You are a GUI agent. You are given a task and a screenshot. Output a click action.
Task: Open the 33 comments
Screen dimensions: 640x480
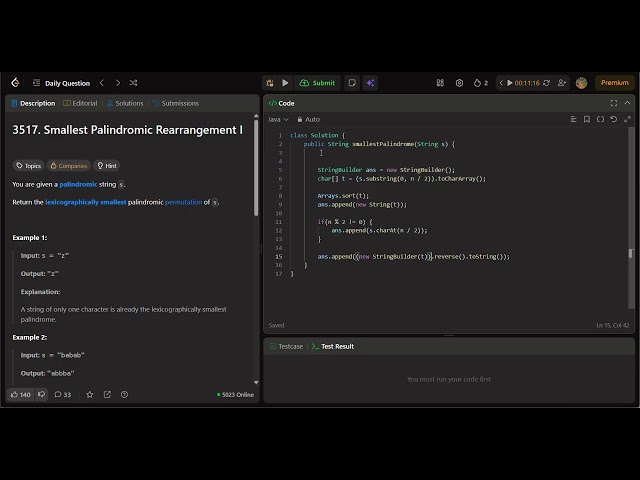[63, 395]
